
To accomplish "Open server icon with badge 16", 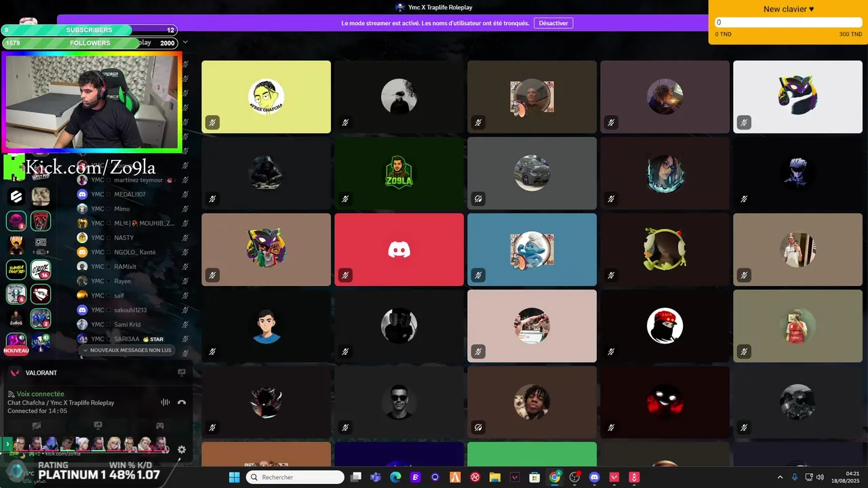I will pos(41,270).
